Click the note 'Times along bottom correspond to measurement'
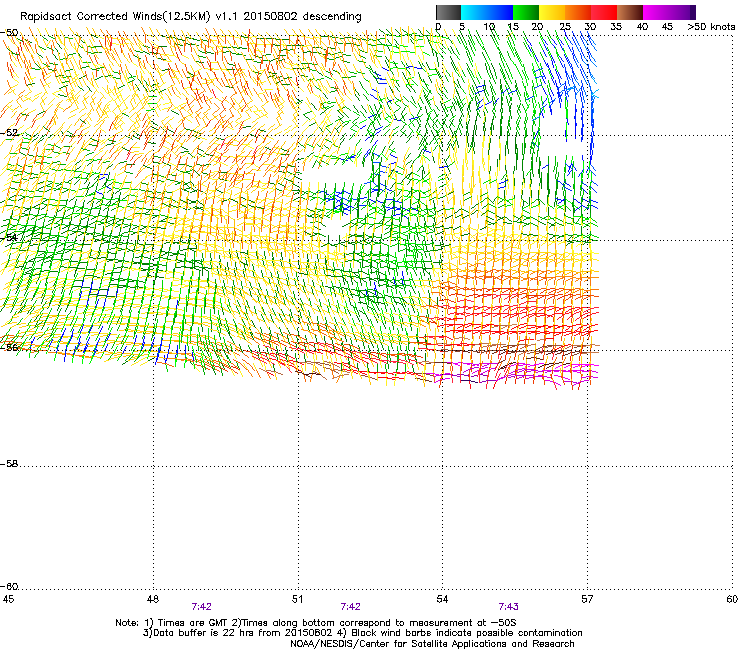Viewport: 740px width, 650px height. click(x=355, y=623)
